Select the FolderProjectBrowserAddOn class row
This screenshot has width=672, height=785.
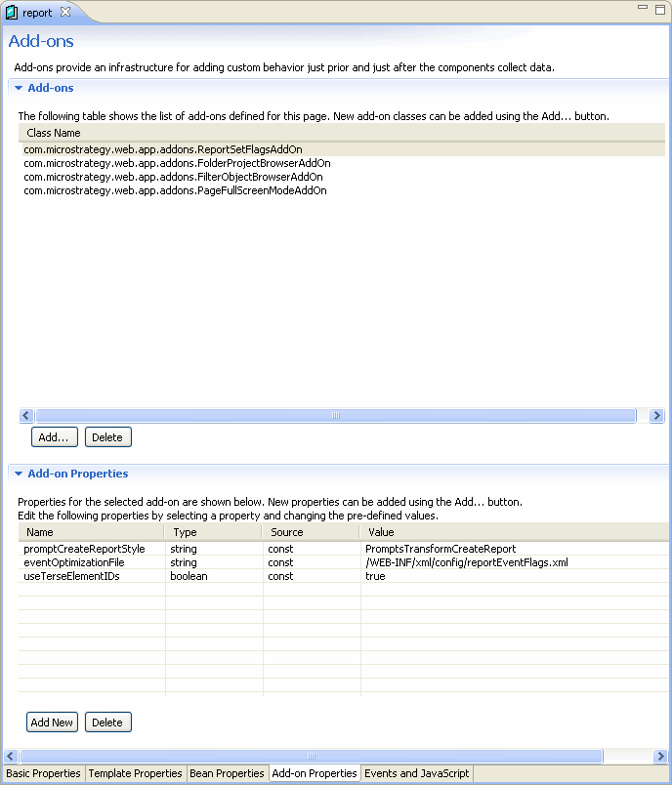[344, 163]
